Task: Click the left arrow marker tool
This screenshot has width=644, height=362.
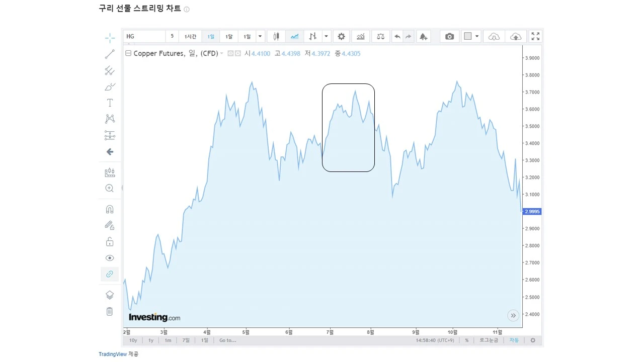Action: point(110,152)
